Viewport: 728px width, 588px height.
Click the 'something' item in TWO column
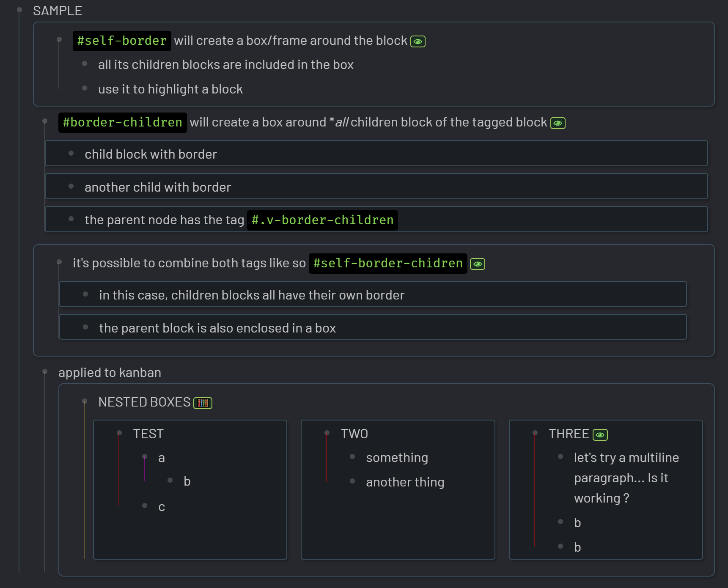click(x=397, y=458)
